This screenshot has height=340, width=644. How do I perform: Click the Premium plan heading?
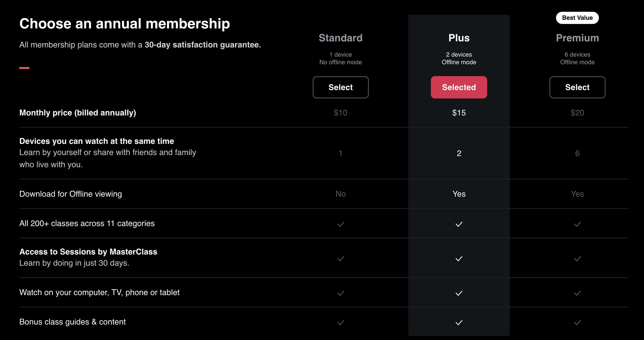coord(577,38)
